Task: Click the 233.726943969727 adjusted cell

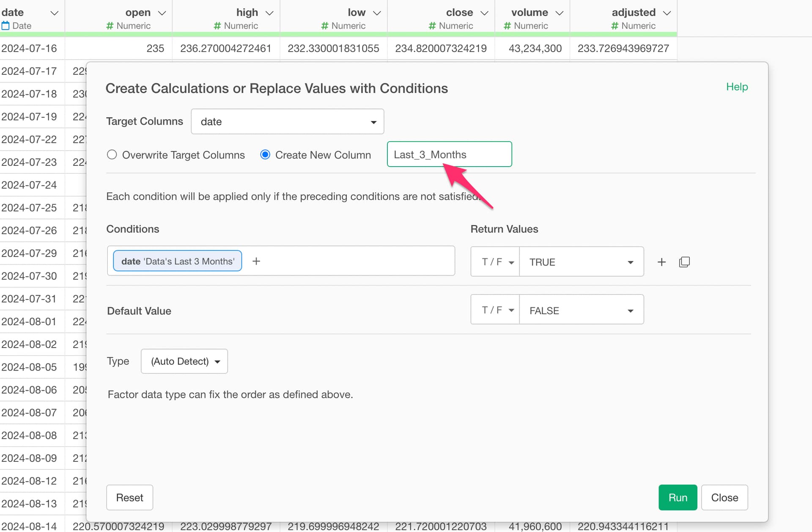Action: (623, 48)
